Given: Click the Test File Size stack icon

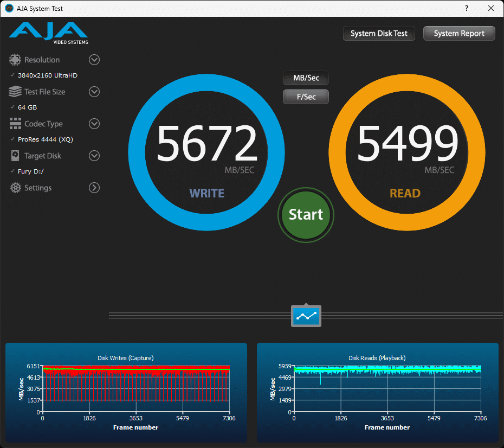Looking at the screenshot, I should [15, 92].
